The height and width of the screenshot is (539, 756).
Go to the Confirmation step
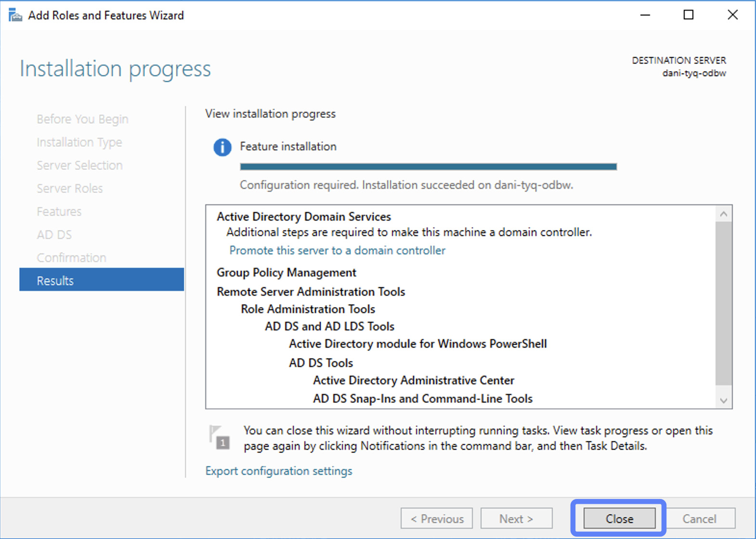(x=71, y=258)
